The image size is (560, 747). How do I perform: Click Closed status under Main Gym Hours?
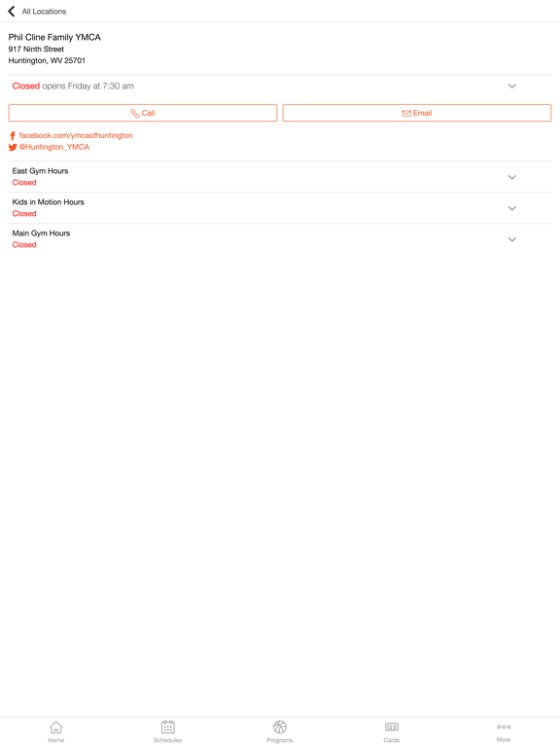coord(24,244)
